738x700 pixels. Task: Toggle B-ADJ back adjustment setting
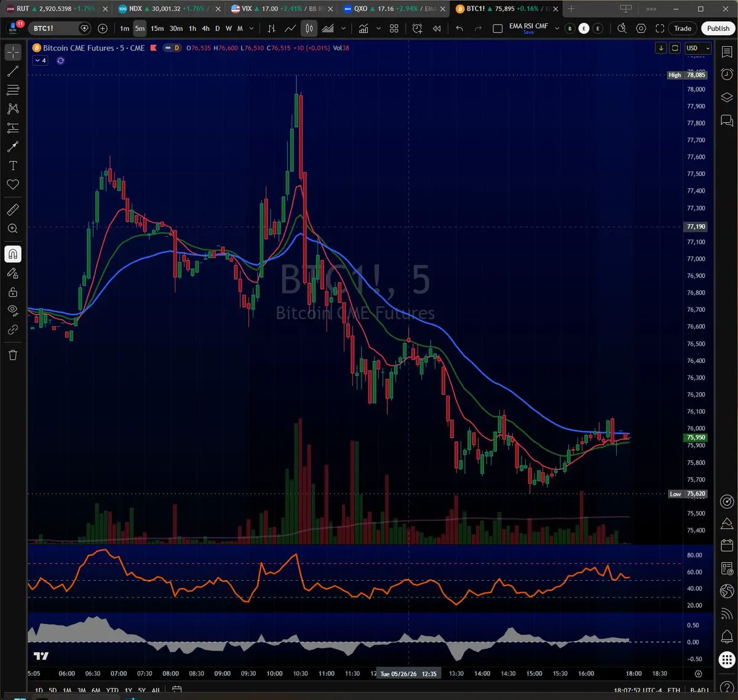(699, 691)
